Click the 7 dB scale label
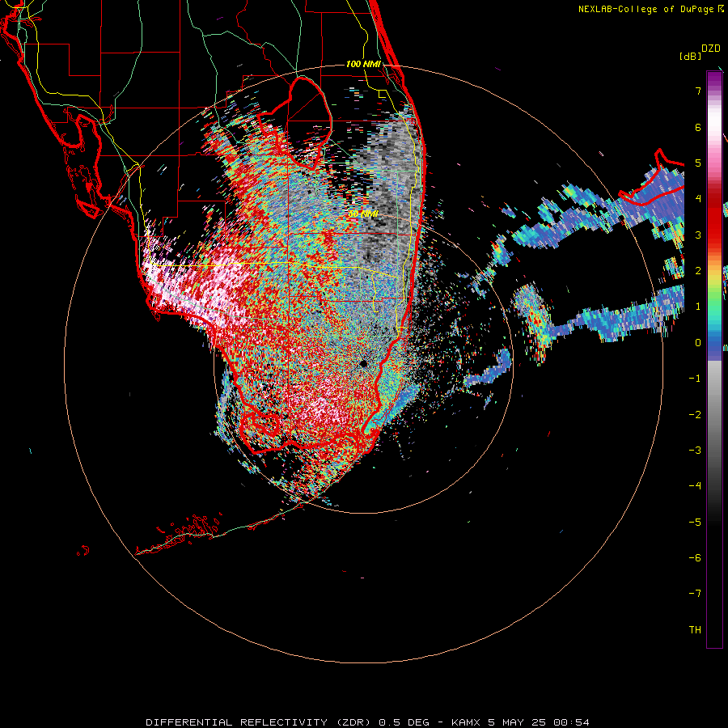The image size is (728, 728). 698,91
